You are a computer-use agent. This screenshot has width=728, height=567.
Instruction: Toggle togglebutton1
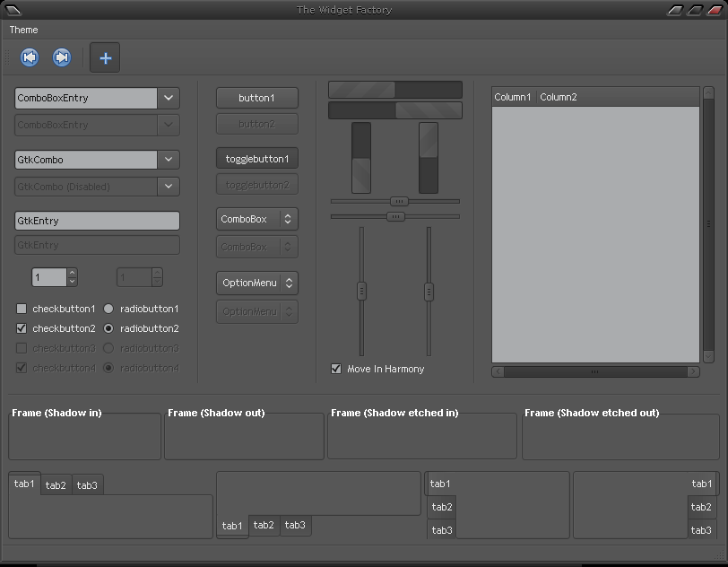pyautogui.click(x=256, y=159)
